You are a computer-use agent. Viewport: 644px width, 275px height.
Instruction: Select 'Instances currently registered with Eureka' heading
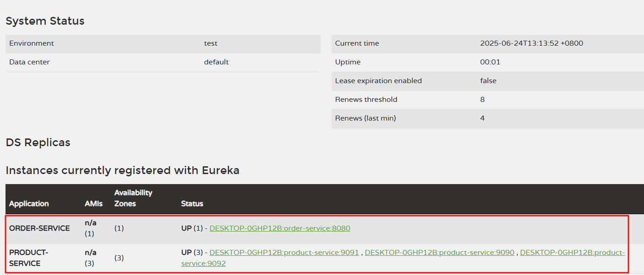pyautogui.click(x=123, y=170)
